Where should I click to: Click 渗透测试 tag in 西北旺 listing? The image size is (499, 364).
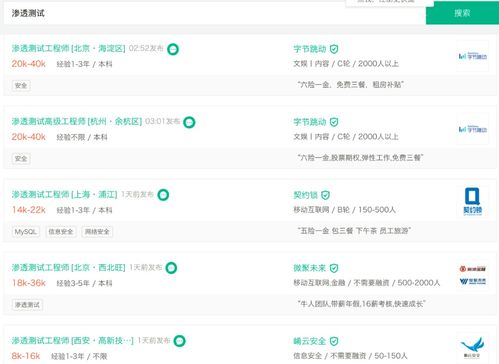point(27,305)
